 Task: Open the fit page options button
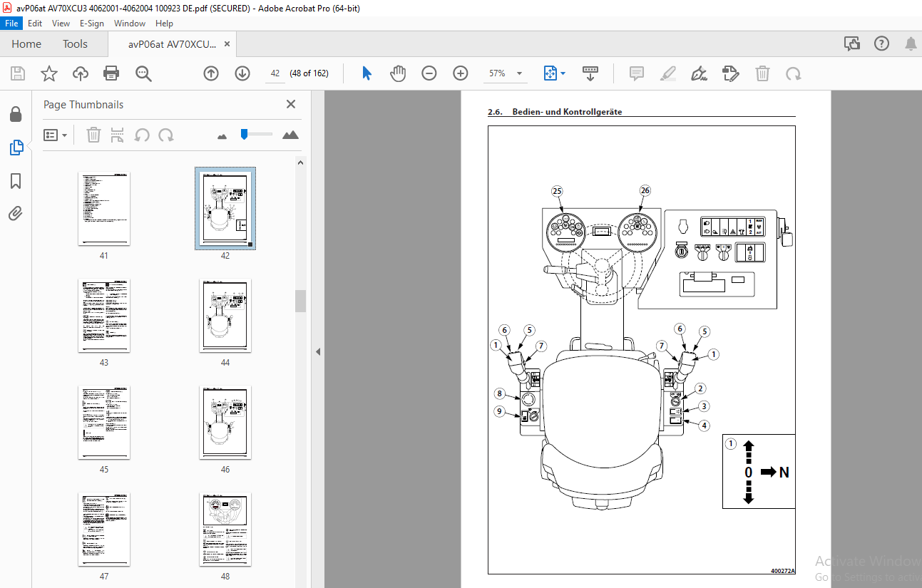[x=554, y=73]
